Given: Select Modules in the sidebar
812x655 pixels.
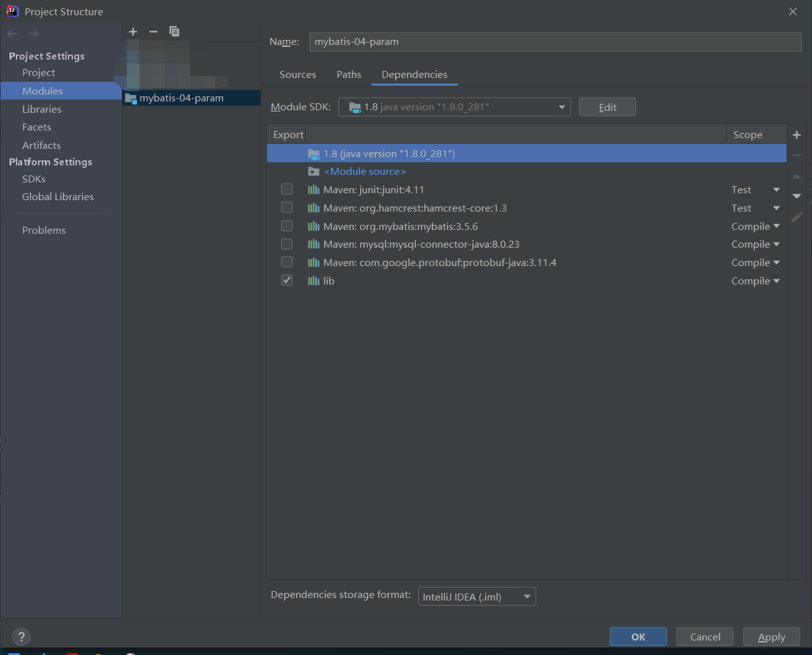Looking at the screenshot, I should [42, 91].
